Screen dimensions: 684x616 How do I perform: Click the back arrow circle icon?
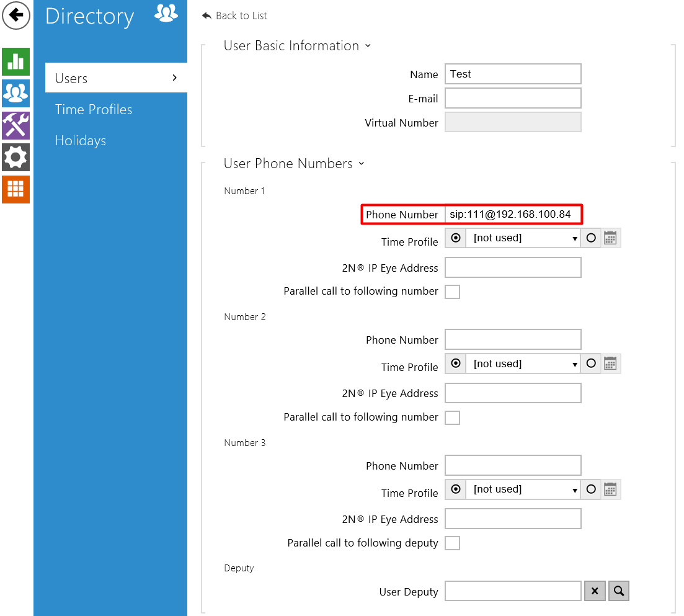[x=16, y=16]
